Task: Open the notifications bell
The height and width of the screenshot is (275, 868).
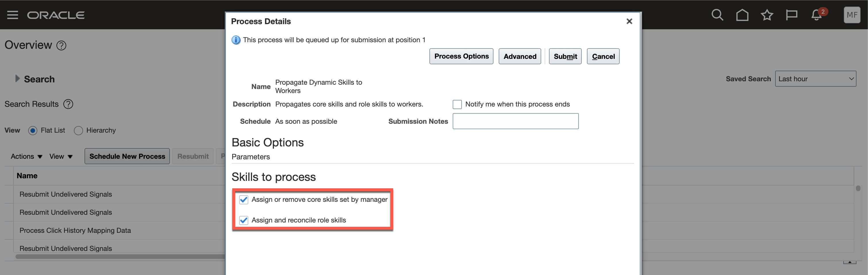Action: point(817,15)
